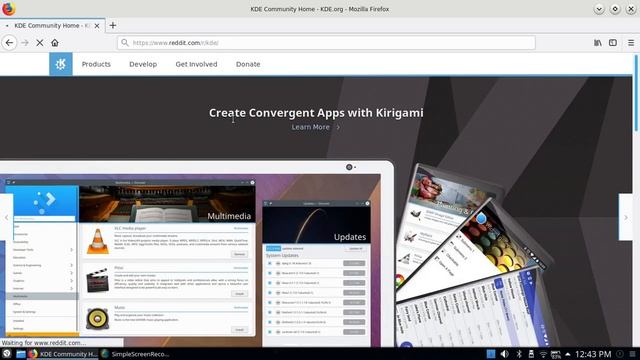Viewport: 640px width, 360px height.
Task: Show next carousel slide arrow
Action: tap(626, 217)
